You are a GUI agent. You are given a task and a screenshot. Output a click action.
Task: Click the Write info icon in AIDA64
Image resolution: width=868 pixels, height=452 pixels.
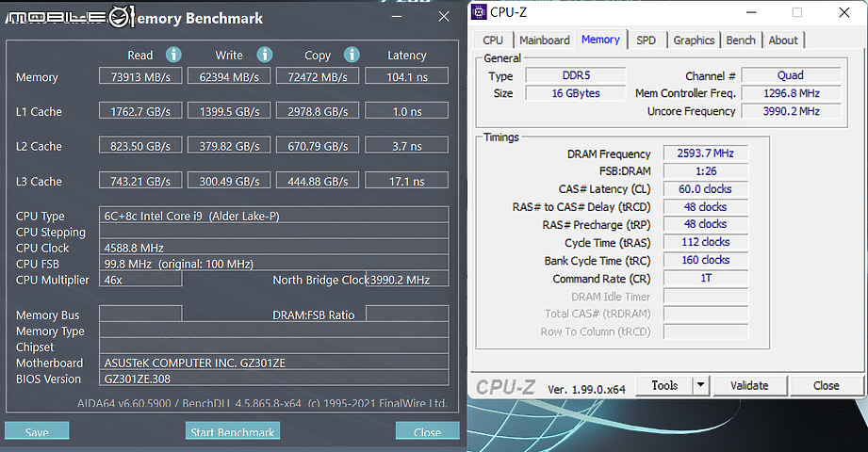coord(265,55)
